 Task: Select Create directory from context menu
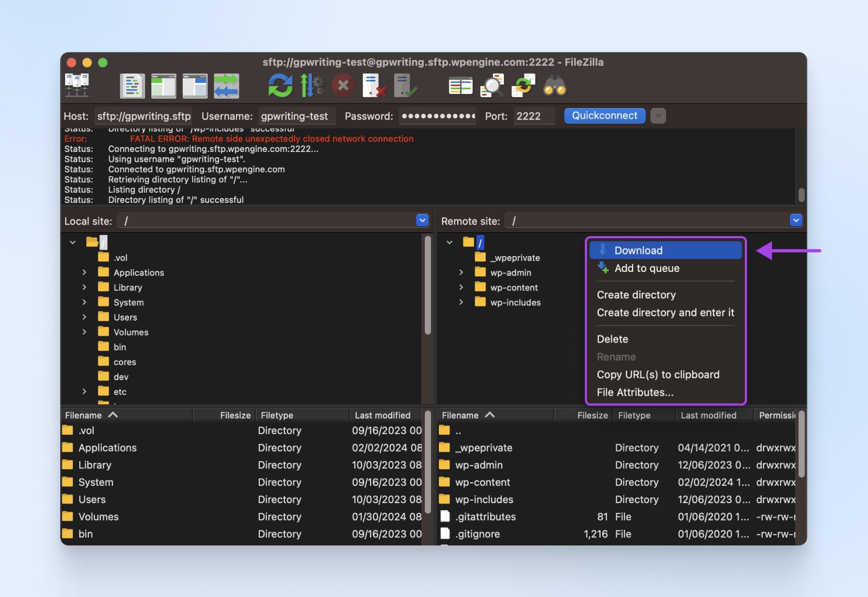pos(636,295)
